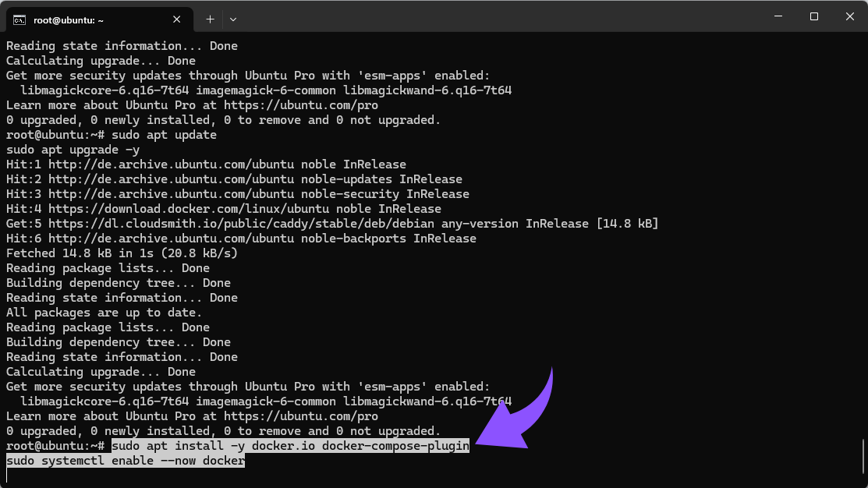Click the 'sudo systemctl enable --now docker' line
The height and width of the screenshot is (488, 868).
[x=126, y=461]
